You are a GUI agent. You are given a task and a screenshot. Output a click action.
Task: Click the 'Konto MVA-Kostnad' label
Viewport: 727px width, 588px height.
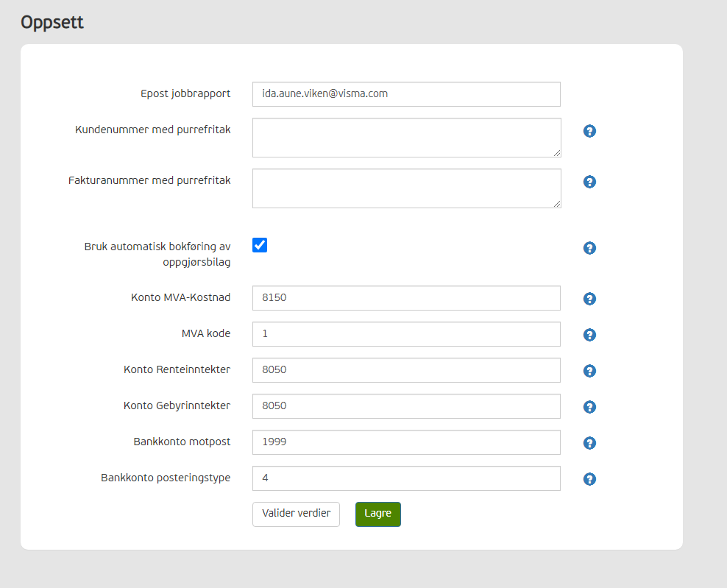pyautogui.click(x=180, y=298)
